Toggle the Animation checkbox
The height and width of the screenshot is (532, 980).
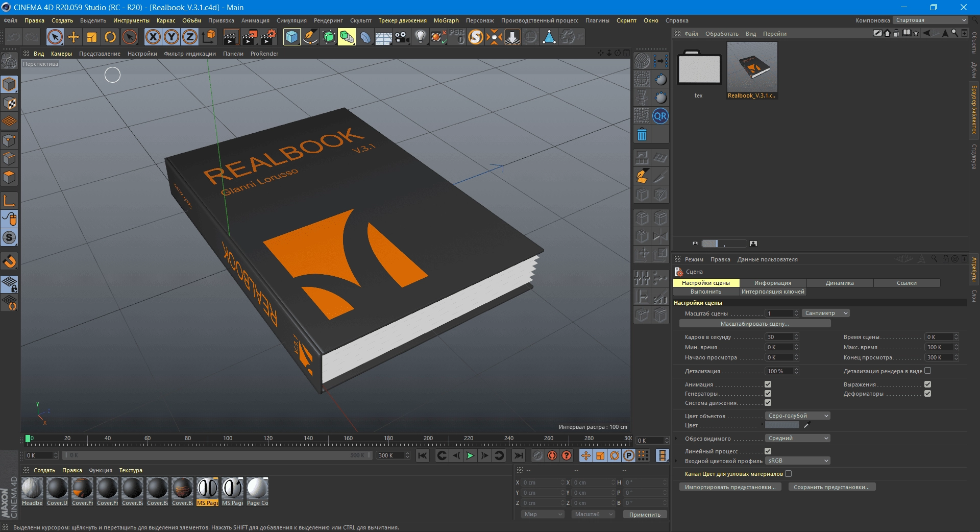pos(768,384)
